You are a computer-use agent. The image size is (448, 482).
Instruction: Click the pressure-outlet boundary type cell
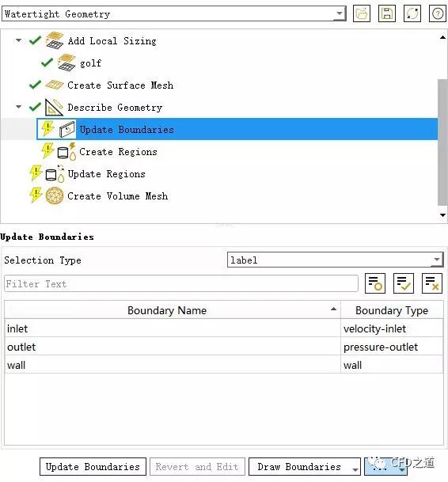392,347
